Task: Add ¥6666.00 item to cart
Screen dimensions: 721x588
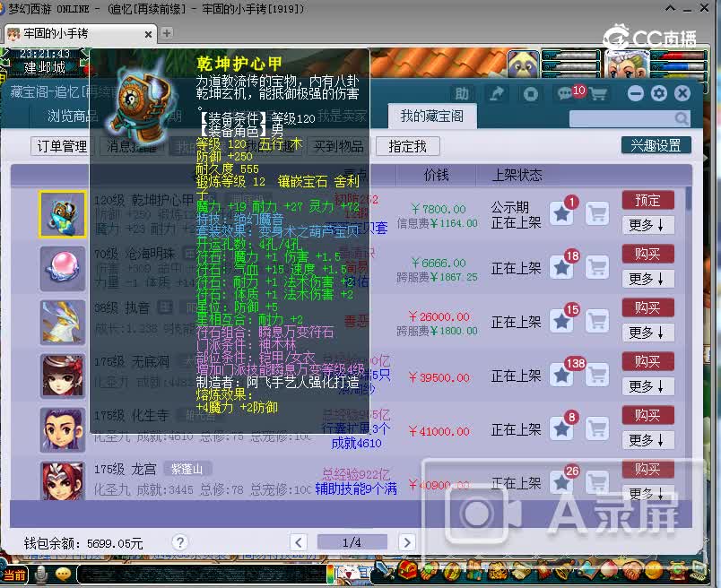Action: [x=597, y=267]
